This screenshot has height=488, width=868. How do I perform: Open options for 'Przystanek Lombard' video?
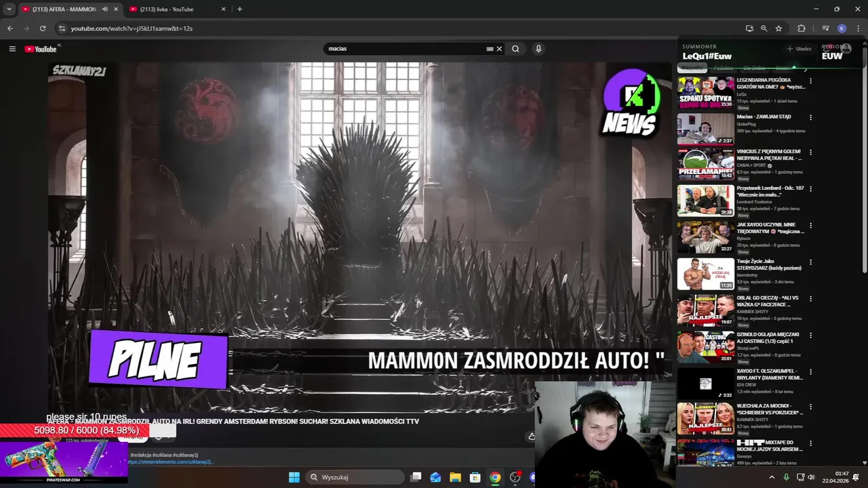(810, 189)
